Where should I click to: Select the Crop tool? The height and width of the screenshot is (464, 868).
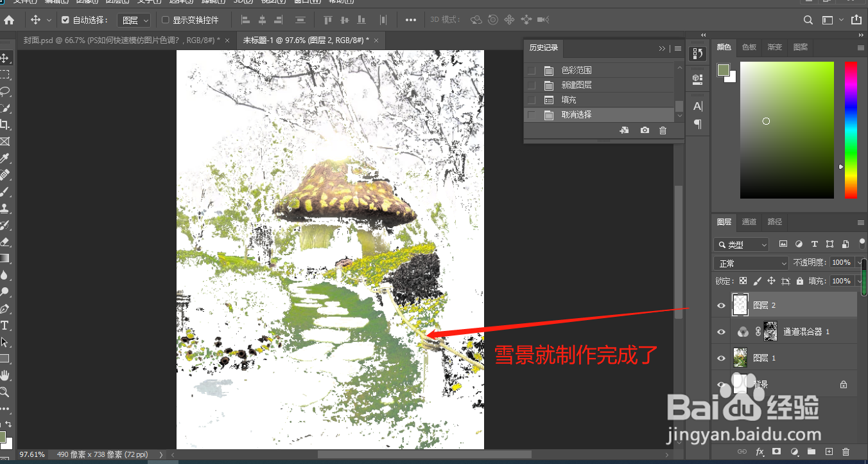4,124
